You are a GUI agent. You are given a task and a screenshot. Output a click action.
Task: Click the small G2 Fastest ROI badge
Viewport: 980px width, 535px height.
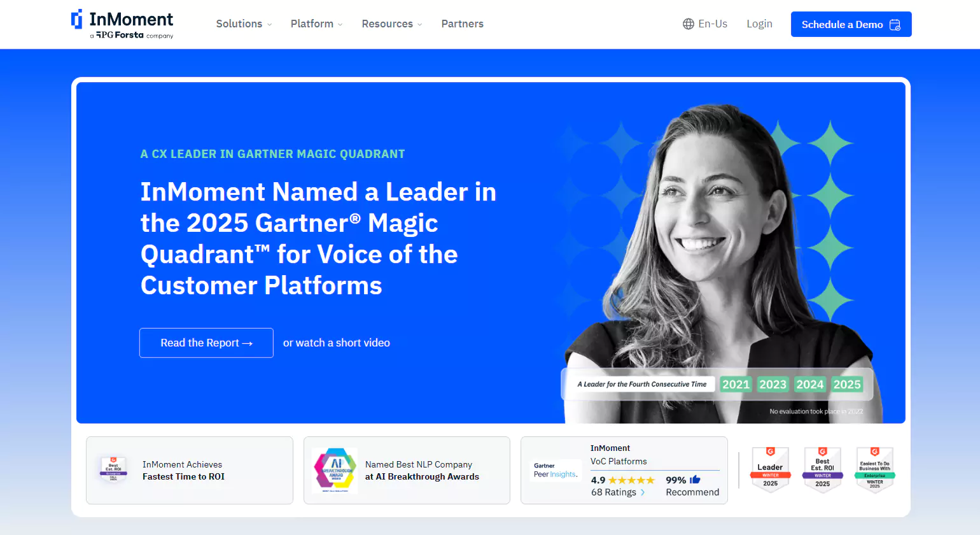pos(113,469)
